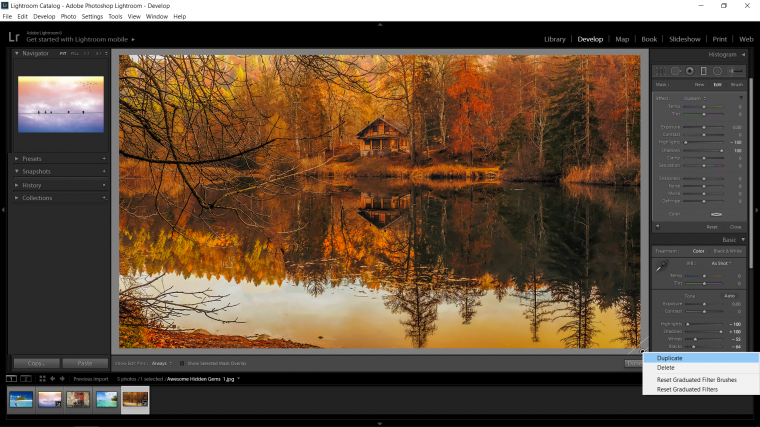This screenshot has width=760, height=427.
Task: Click the filter Shadows slider handle
Action: [721, 151]
